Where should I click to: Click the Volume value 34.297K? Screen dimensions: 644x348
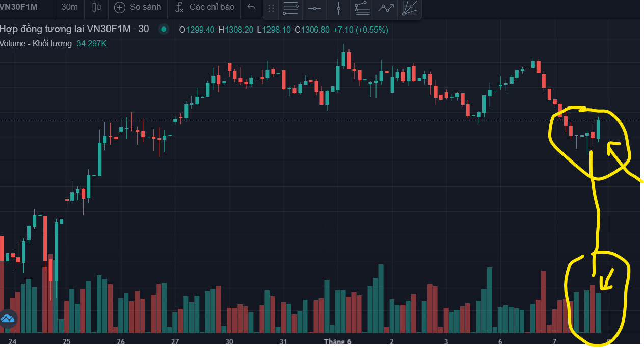(92, 44)
